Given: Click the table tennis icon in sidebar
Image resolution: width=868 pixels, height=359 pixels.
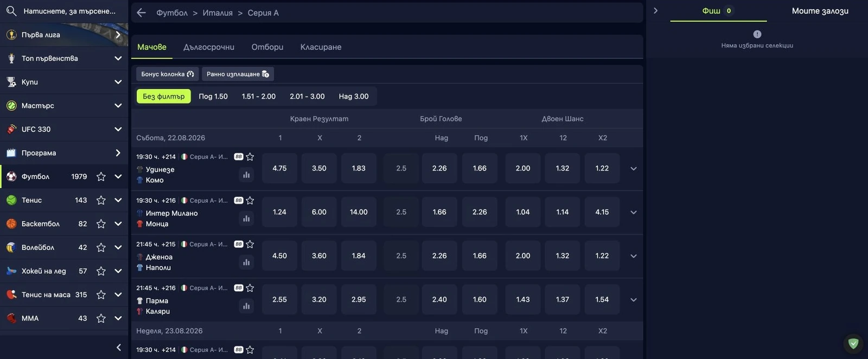Looking at the screenshot, I should coord(11,294).
